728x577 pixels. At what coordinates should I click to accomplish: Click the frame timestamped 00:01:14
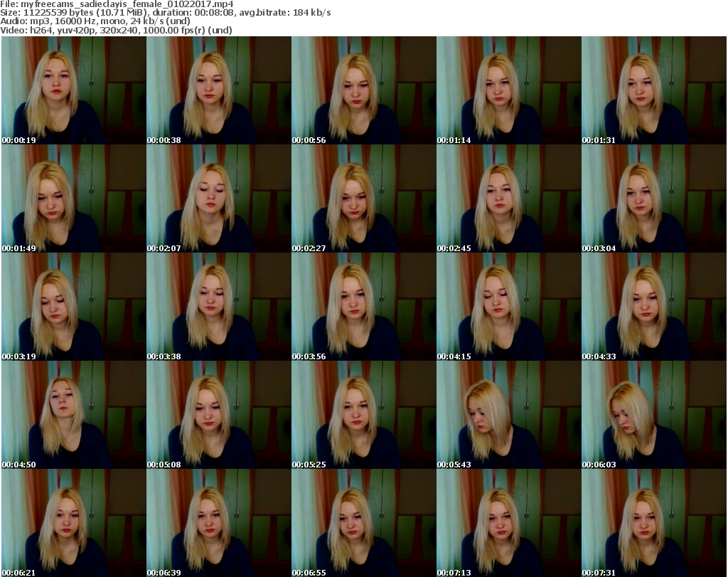508,90
